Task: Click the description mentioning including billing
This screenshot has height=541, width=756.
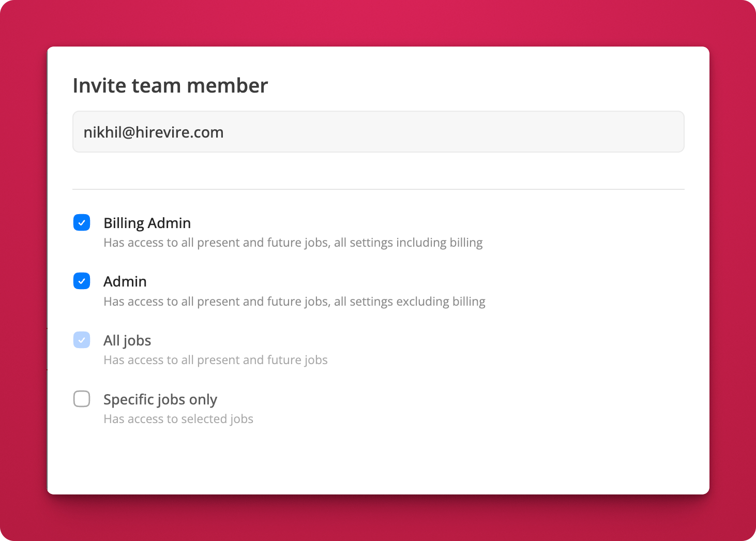Action: tap(293, 243)
